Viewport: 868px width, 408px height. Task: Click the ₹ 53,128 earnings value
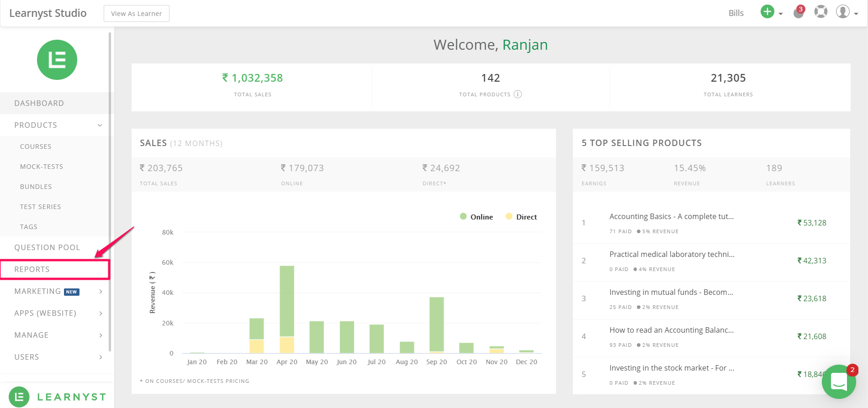812,223
